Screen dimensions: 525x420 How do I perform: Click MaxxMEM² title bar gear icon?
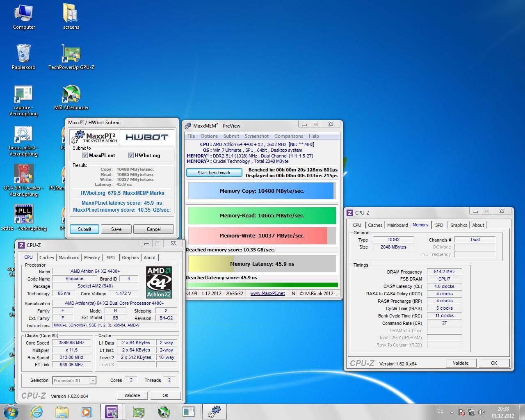tap(188, 126)
